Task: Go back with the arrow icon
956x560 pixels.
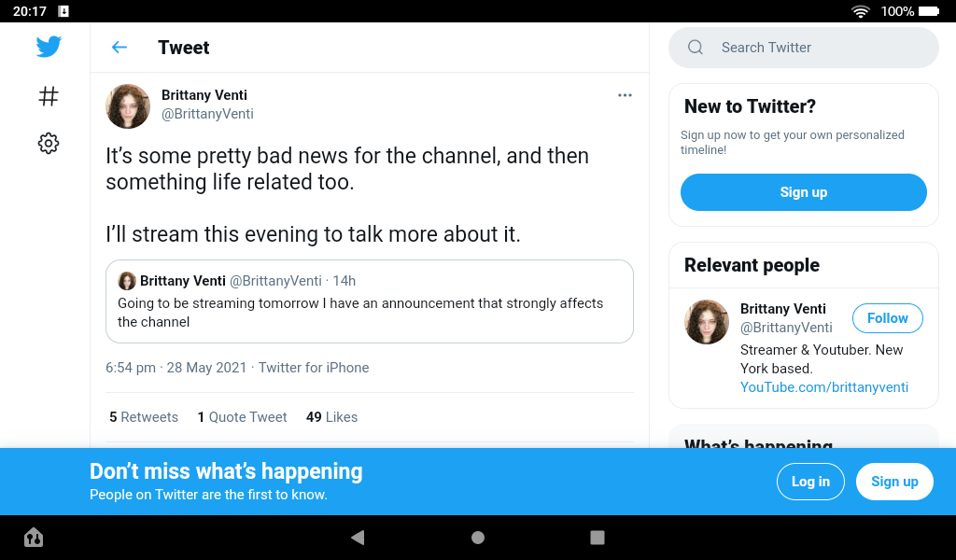Action: tap(119, 47)
